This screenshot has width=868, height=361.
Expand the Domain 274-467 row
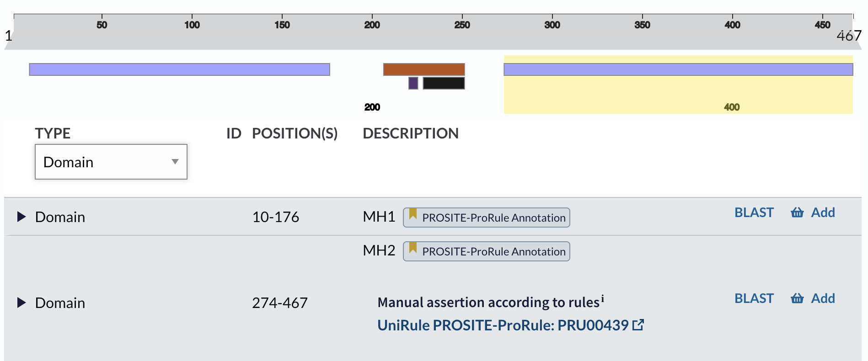21,303
